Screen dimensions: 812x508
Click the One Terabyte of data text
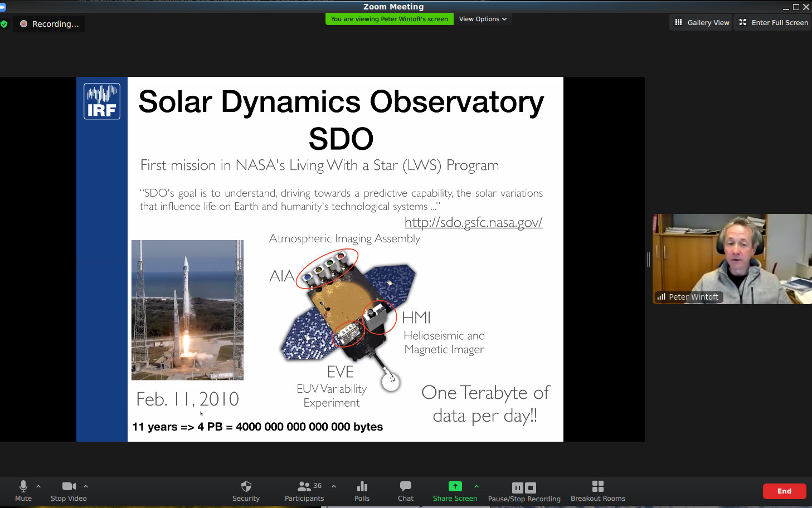click(x=485, y=404)
